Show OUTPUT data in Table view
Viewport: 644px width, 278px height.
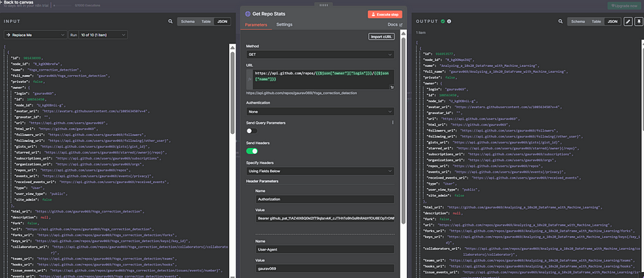coord(596,21)
